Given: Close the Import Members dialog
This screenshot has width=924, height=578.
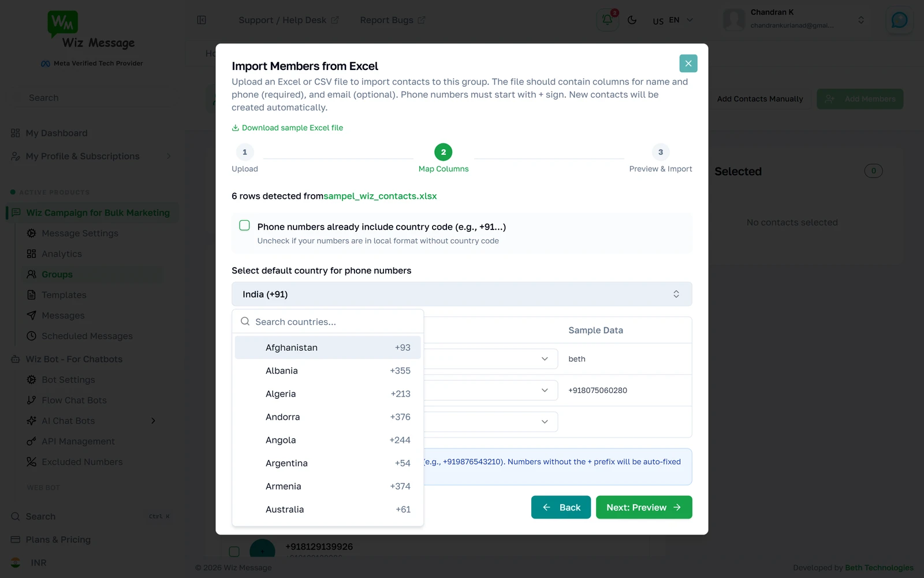Looking at the screenshot, I should click(x=688, y=64).
